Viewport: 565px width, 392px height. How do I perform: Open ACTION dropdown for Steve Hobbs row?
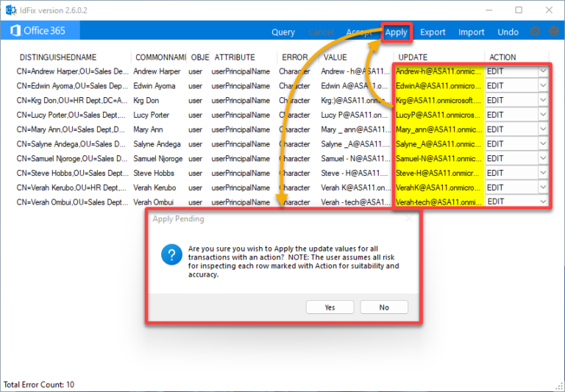(x=543, y=173)
